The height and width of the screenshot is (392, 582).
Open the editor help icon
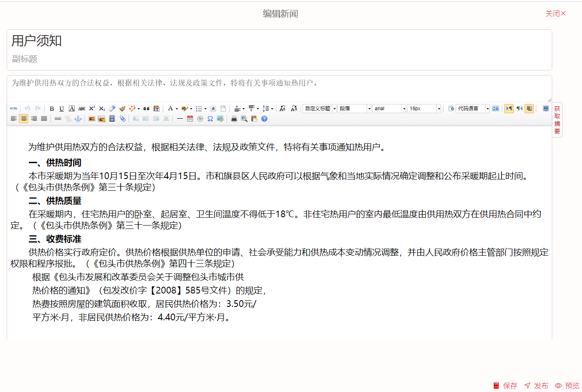point(264,119)
